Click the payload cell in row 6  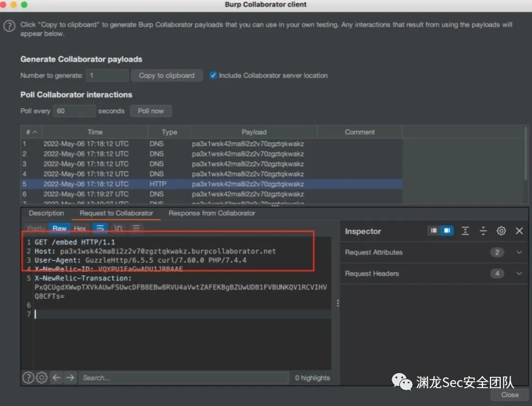pyautogui.click(x=248, y=194)
